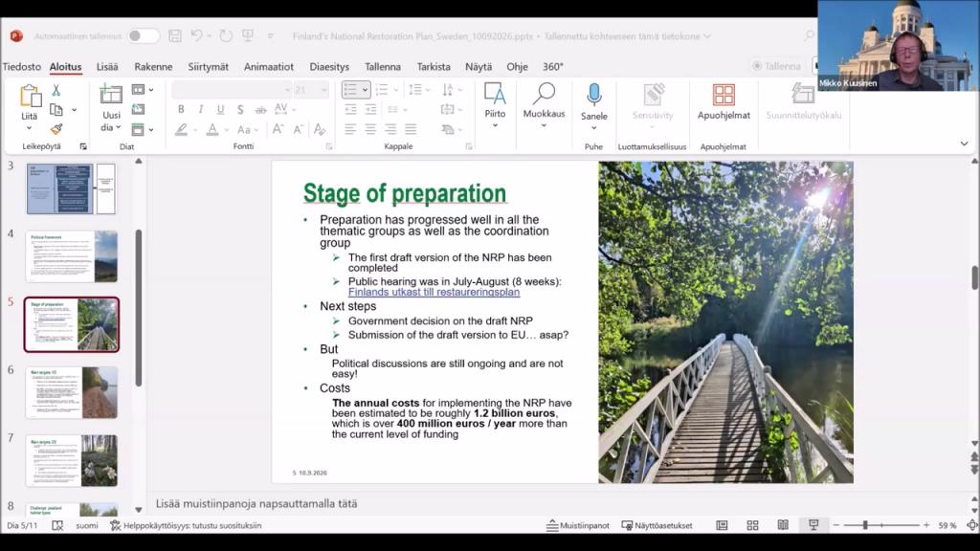Adjust the zoom slider handle
This screenshot has width=980, height=551.
(x=865, y=525)
